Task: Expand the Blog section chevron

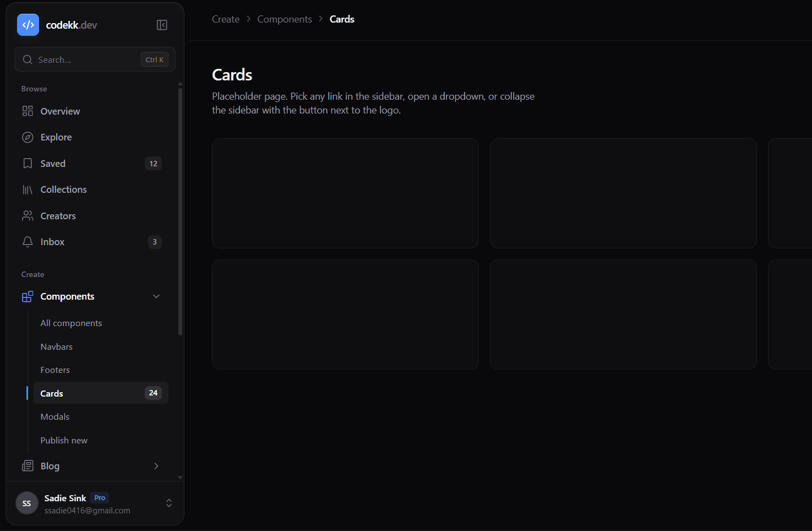Action: tap(156, 466)
